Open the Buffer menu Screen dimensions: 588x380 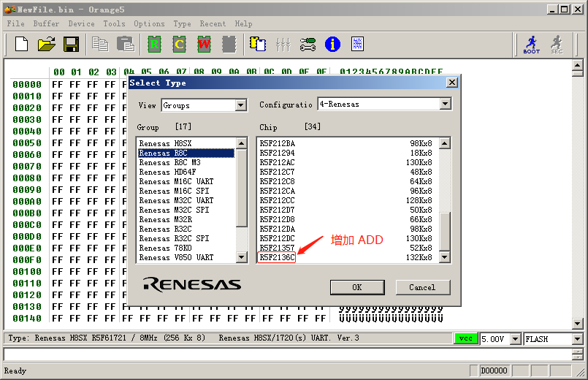click(x=46, y=23)
